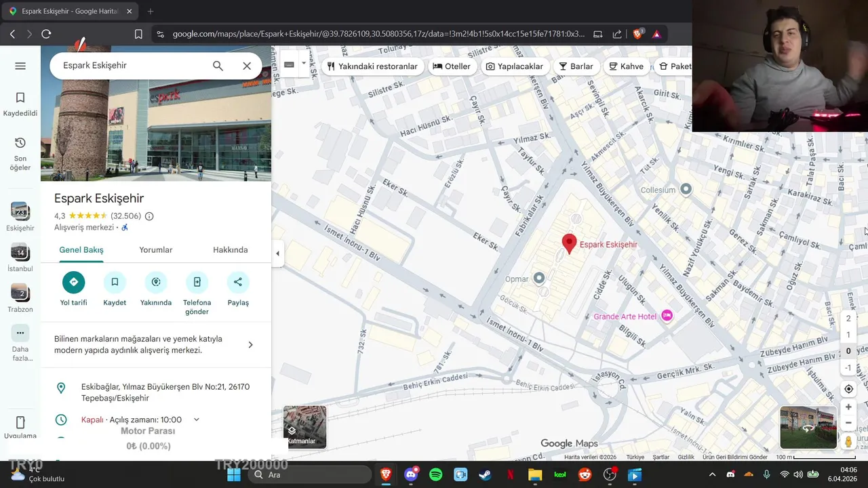Click Daha fazla three-dots button

click(20, 333)
